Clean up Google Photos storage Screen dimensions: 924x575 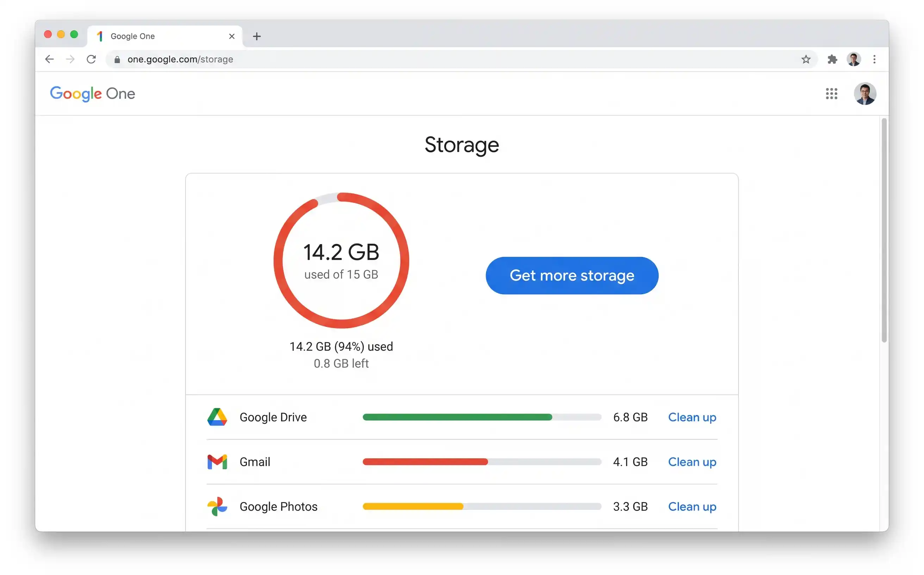(x=692, y=506)
